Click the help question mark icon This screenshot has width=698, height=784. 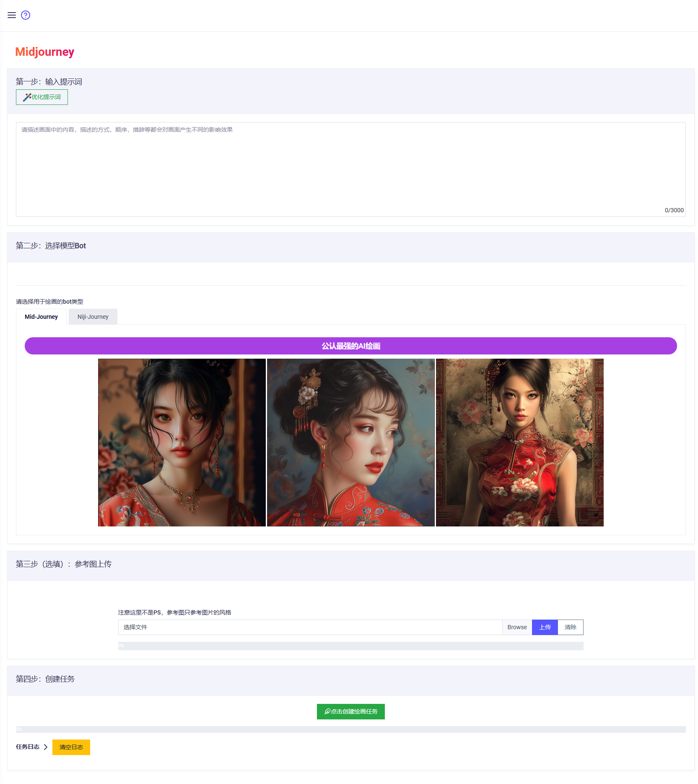[26, 15]
